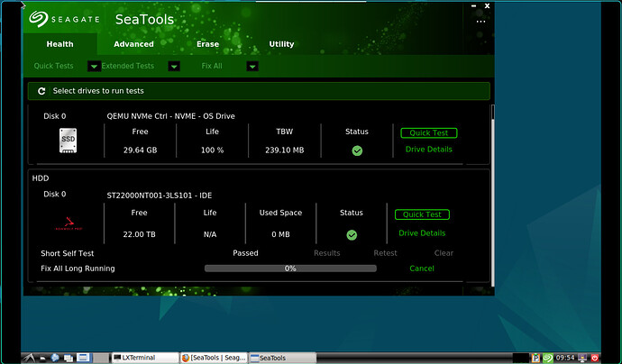Click the HDD section heading

[41, 178]
